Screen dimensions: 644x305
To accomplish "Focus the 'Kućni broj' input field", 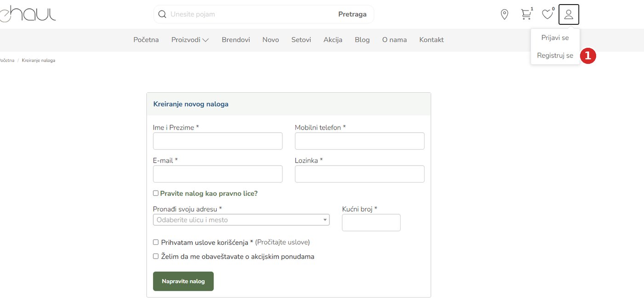I will (371, 223).
